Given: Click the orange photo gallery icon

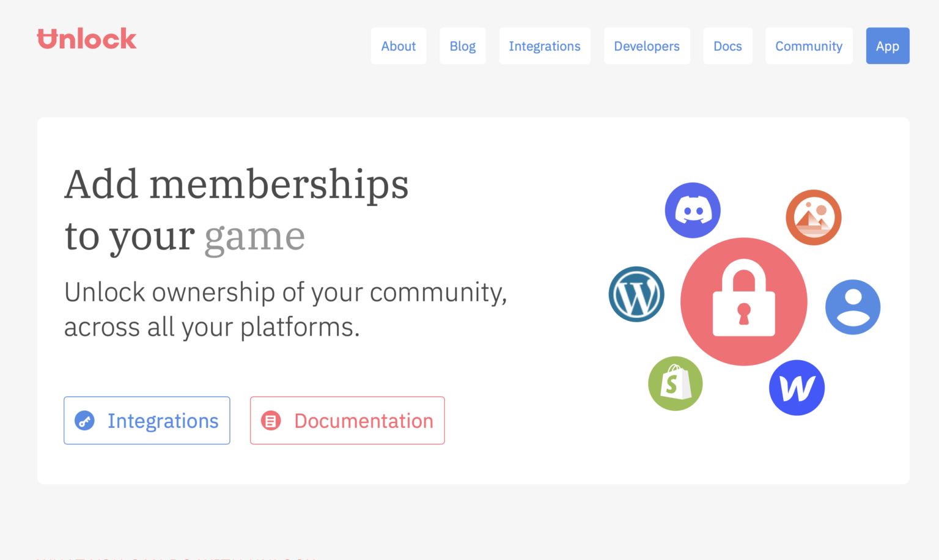Looking at the screenshot, I should click(814, 217).
